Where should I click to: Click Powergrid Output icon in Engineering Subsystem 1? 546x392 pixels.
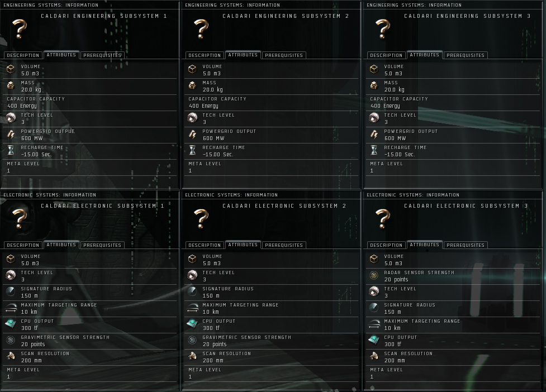coord(11,134)
